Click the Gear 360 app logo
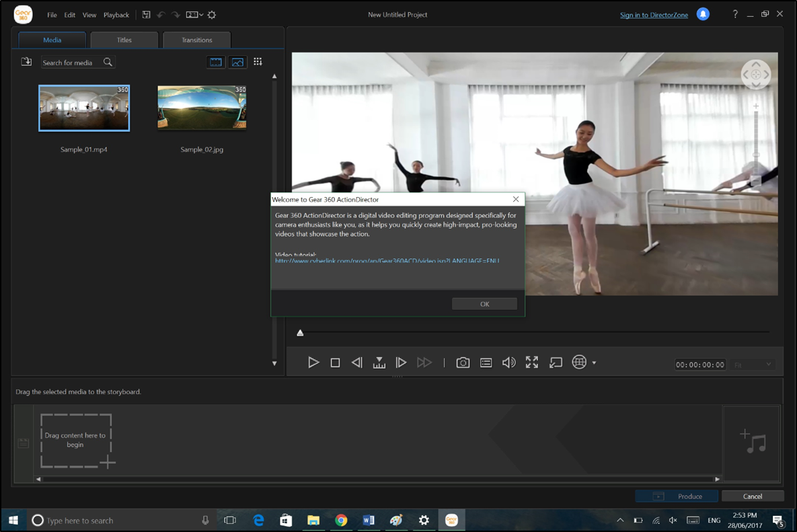This screenshot has width=797, height=532. 23,15
